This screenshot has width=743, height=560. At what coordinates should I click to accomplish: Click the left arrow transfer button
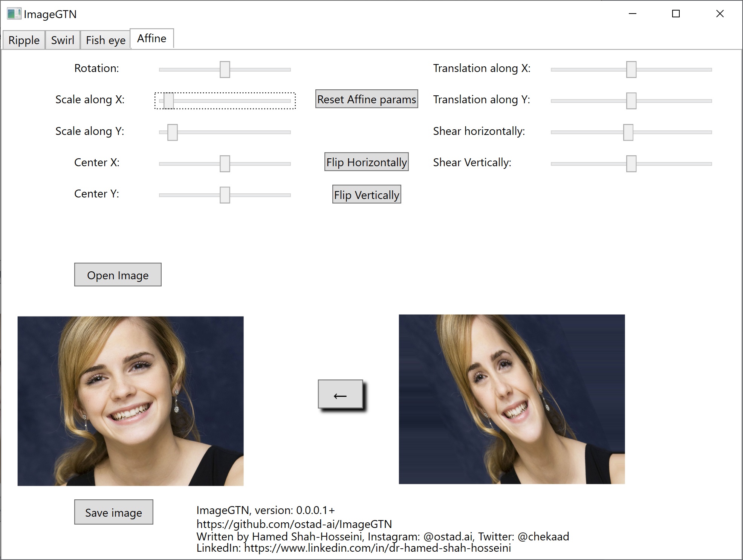pos(340,394)
